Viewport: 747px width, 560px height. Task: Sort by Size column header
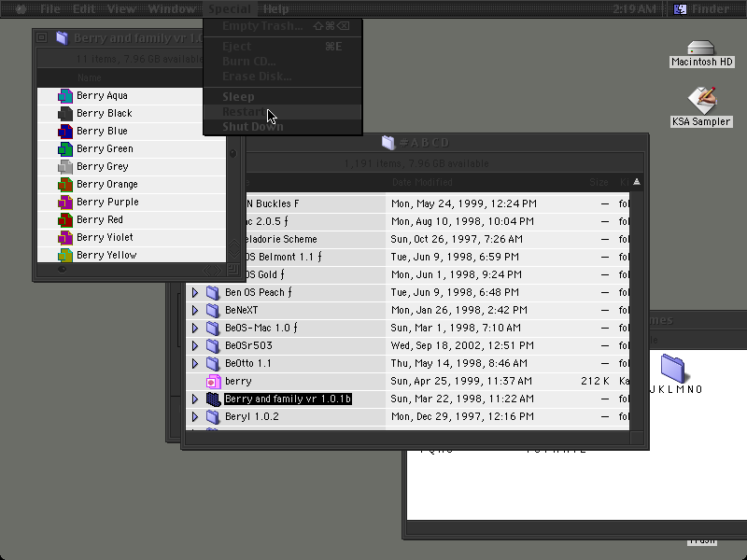[x=599, y=182]
